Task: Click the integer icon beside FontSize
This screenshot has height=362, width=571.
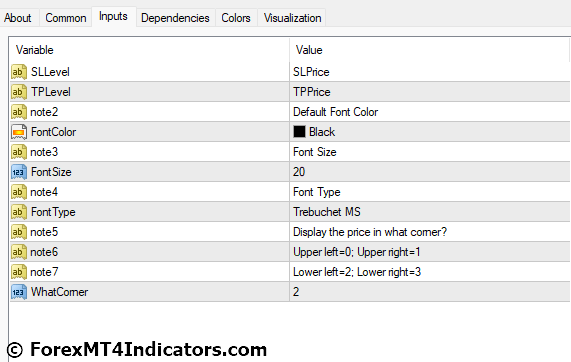Action: [x=19, y=172]
